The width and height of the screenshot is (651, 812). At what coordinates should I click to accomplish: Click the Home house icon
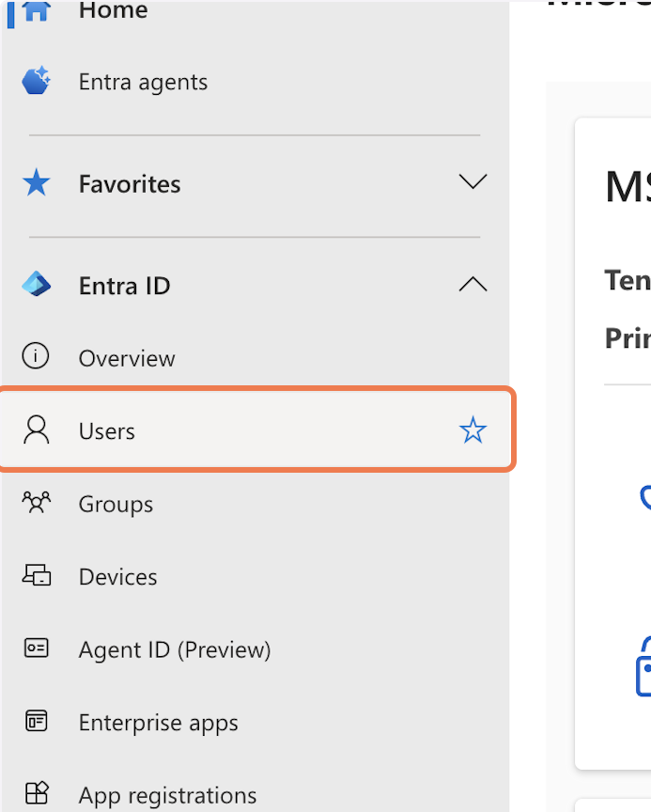coord(36,10)
